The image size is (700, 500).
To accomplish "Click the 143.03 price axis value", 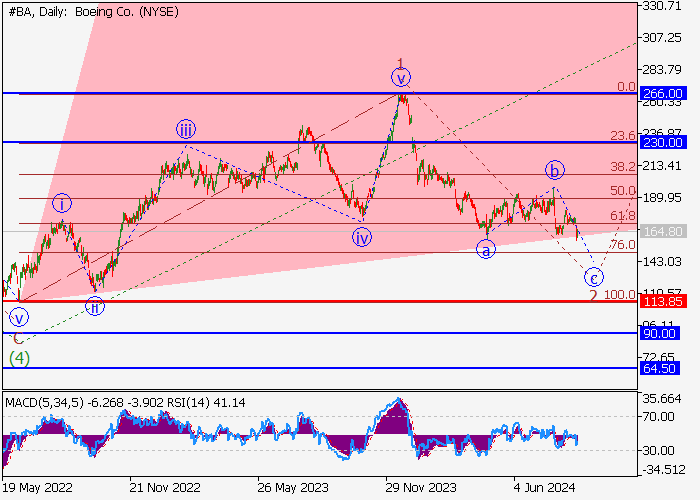I will click(x=662, y=262).
